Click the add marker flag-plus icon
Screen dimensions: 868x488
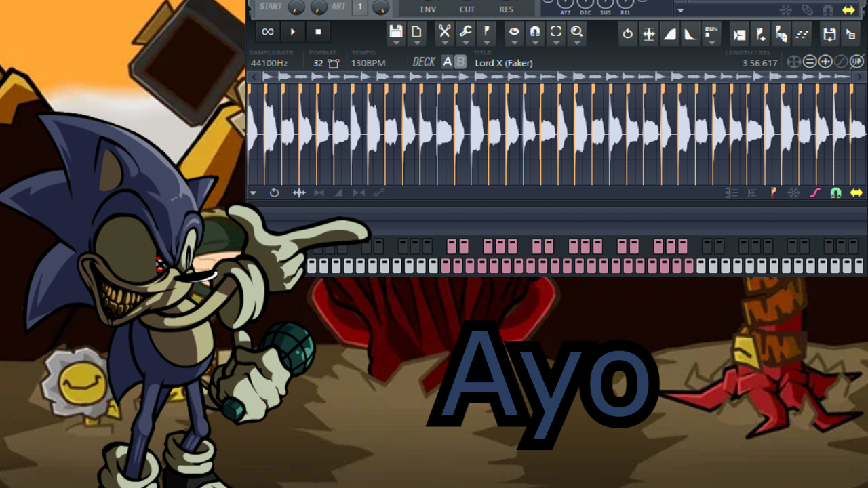[761, 34]
